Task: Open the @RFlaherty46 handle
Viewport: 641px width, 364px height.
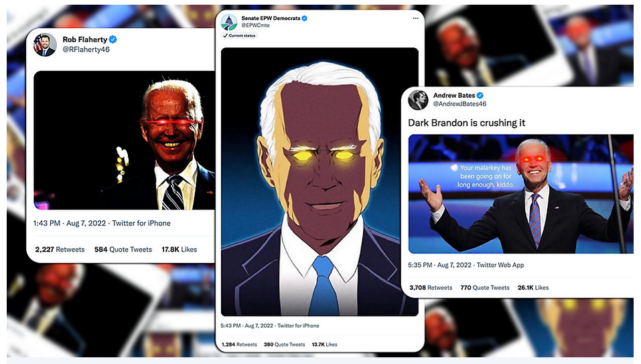Action: pyautogui.click(x=86, y=50)
